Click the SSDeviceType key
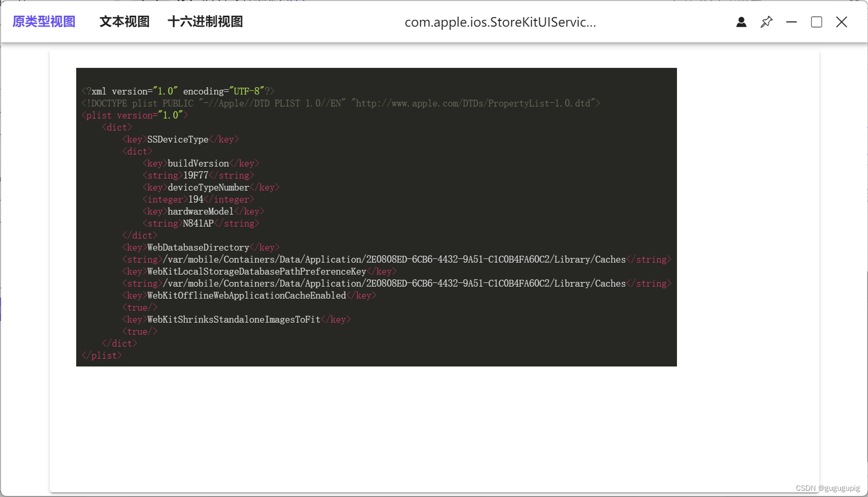Screen dimensions: 868x497 click(181, 139)
